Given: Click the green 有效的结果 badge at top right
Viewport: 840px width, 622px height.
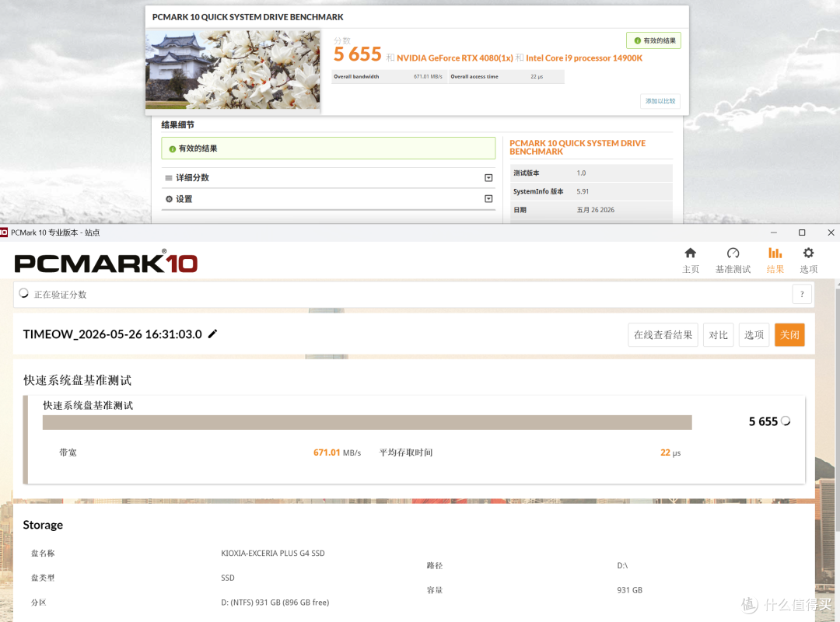Looking at the screenshot, I should pyautogui.click(x=653, y=40).
